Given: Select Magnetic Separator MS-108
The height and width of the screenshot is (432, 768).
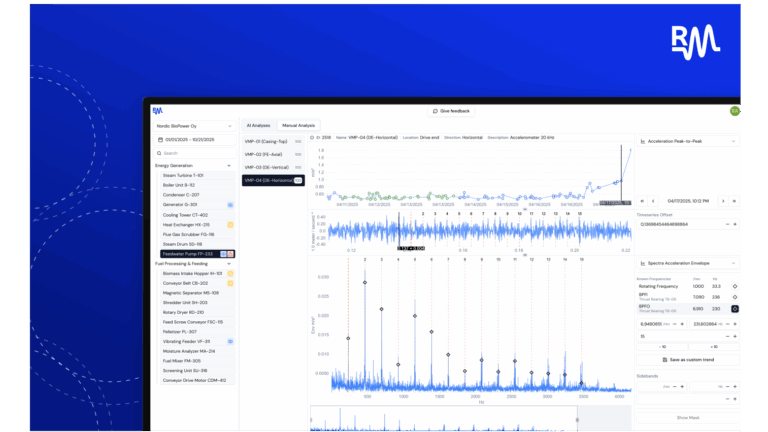Looking at the screenshot, I should point(197,293).
